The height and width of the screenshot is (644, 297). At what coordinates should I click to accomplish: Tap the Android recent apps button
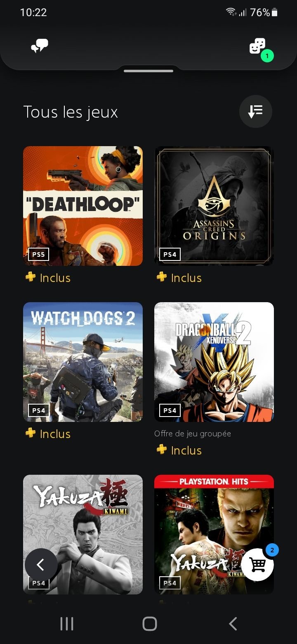point(67,624)
